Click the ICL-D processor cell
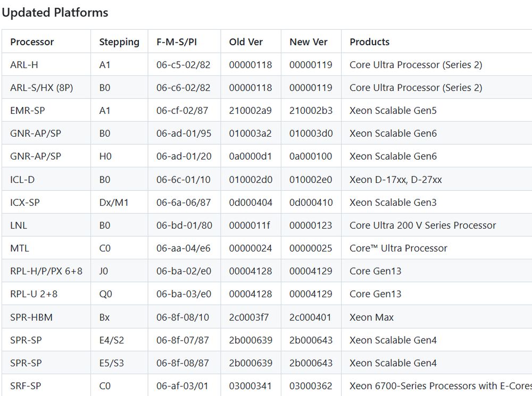This screenshot has width=532, height=396. (x=22, y=180)
